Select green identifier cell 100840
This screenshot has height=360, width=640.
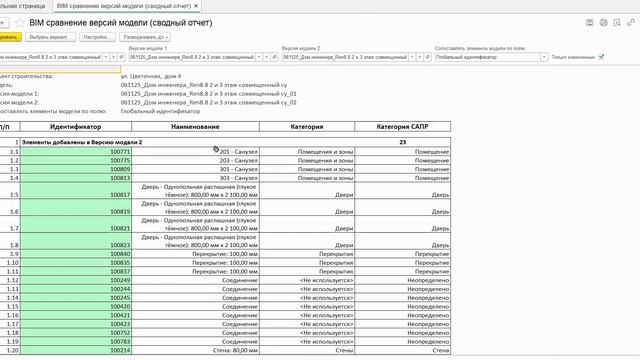(x=76, y=254)
